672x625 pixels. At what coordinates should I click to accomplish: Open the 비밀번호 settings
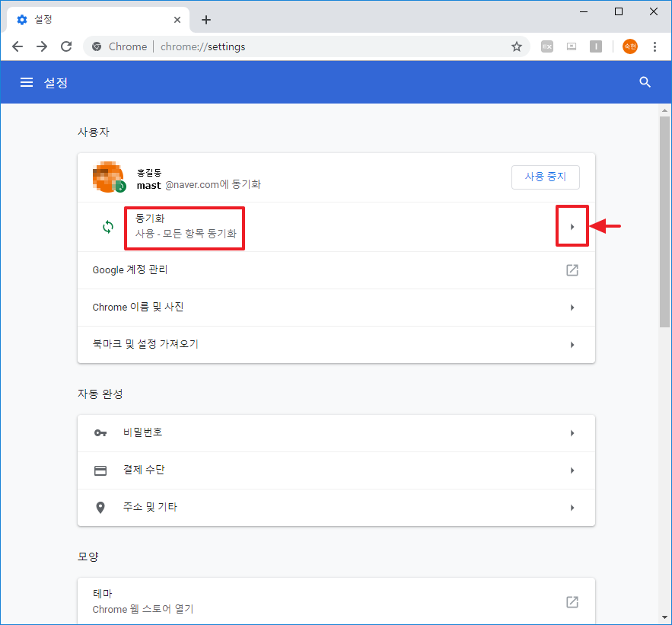pos(336,433)
